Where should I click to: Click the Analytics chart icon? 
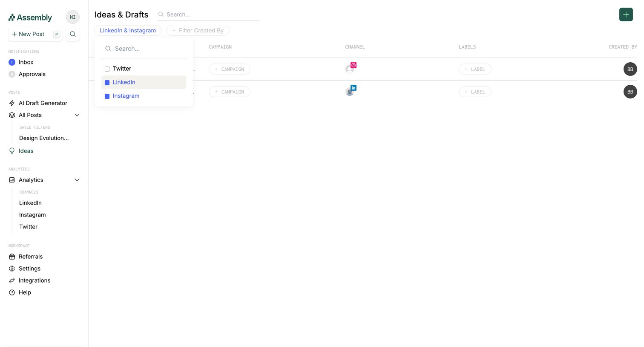(12, 180)
